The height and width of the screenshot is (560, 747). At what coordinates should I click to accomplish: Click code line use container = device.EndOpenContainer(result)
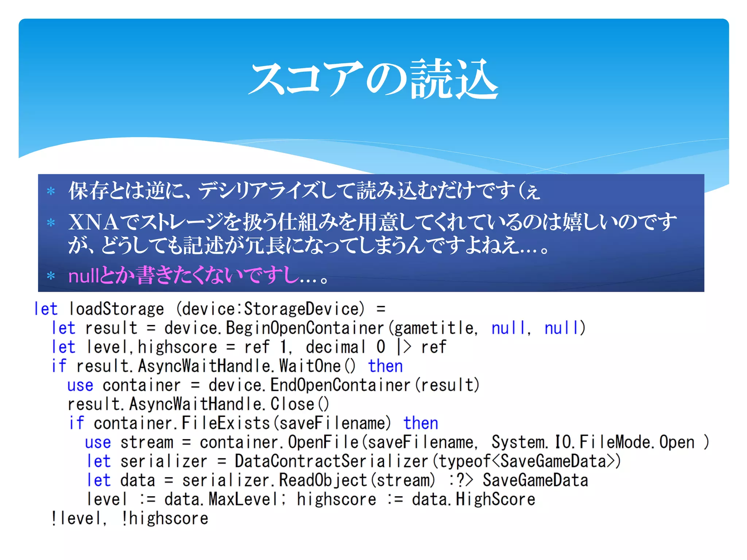coord(274,385)
